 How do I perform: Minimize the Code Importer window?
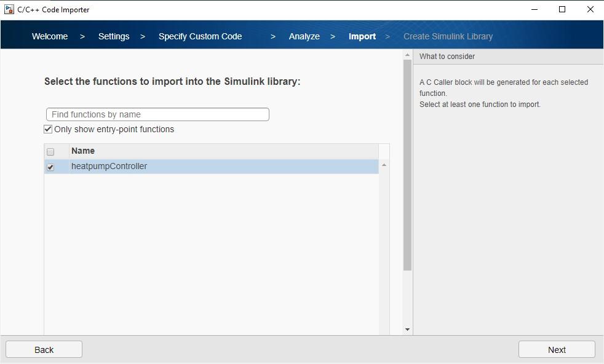pyautogui.click(x=534, y=9)
